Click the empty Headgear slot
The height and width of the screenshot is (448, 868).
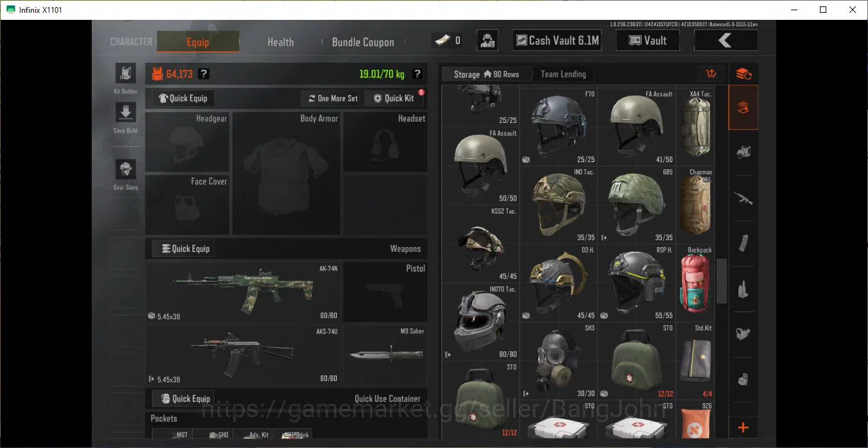tap(187, 142)
